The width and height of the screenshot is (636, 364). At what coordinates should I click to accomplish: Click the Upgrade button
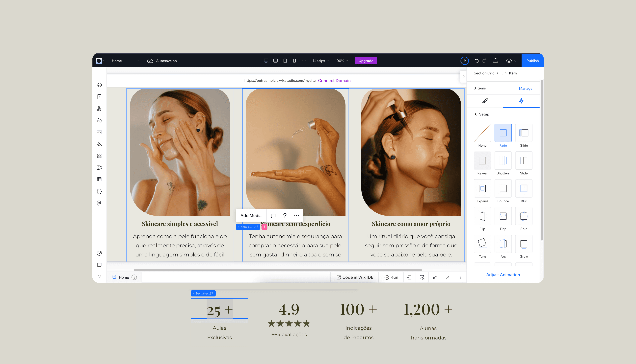coord(366,61)
